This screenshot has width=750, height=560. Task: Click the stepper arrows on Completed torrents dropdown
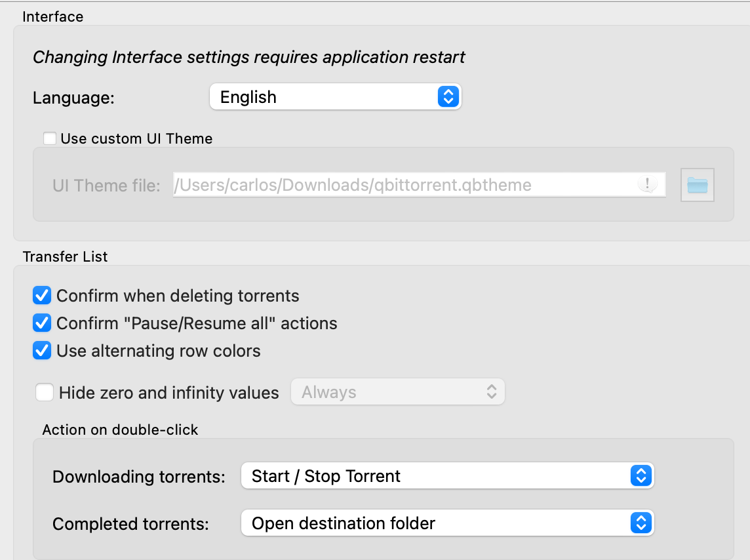642,523
